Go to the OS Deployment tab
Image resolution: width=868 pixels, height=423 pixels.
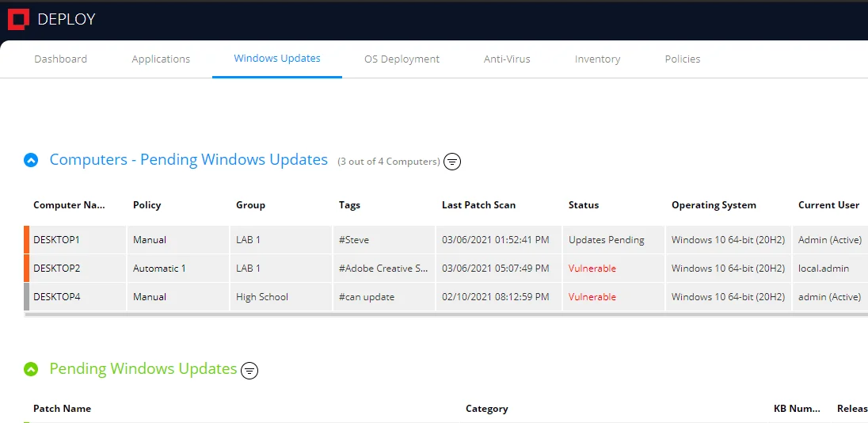tap(402, 59)
